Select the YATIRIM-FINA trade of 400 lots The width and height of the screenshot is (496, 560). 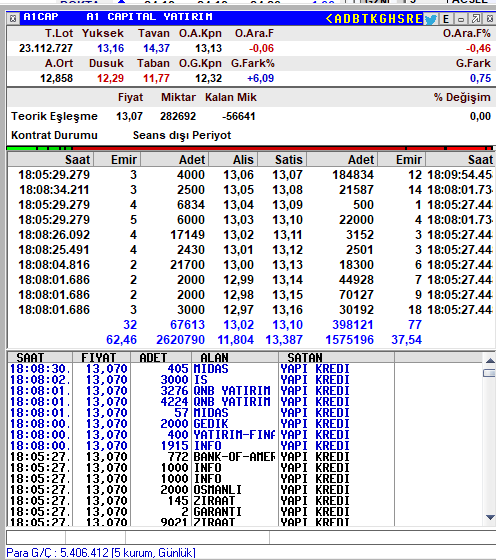click(x=179, y=435)
